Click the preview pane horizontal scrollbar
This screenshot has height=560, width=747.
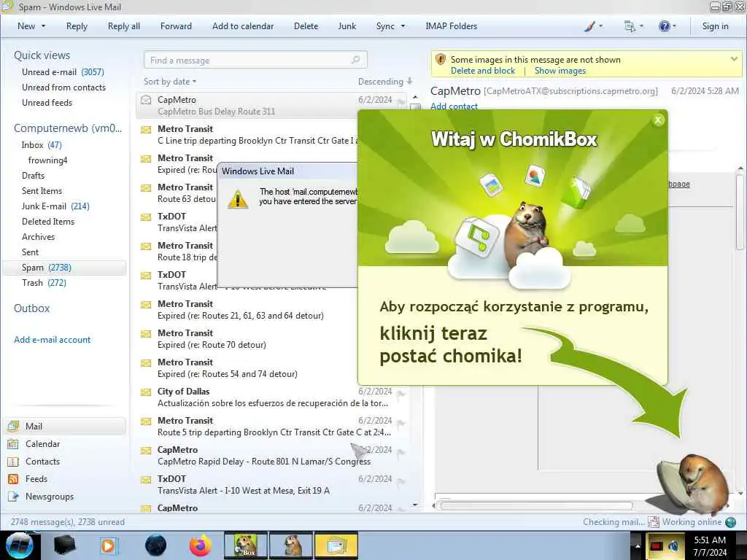[x=537, y=506]
